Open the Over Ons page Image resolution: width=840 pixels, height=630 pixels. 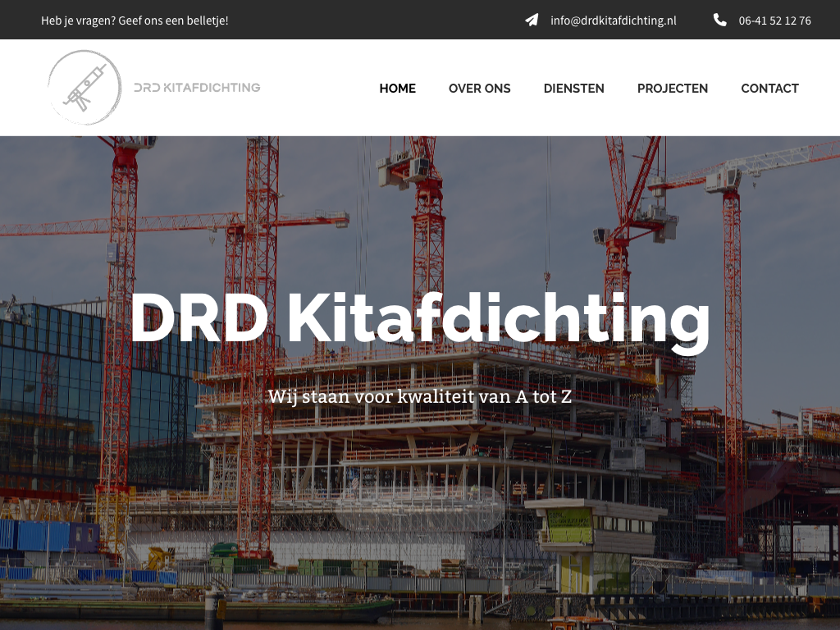pyautogui.click(x=479, y=89)
